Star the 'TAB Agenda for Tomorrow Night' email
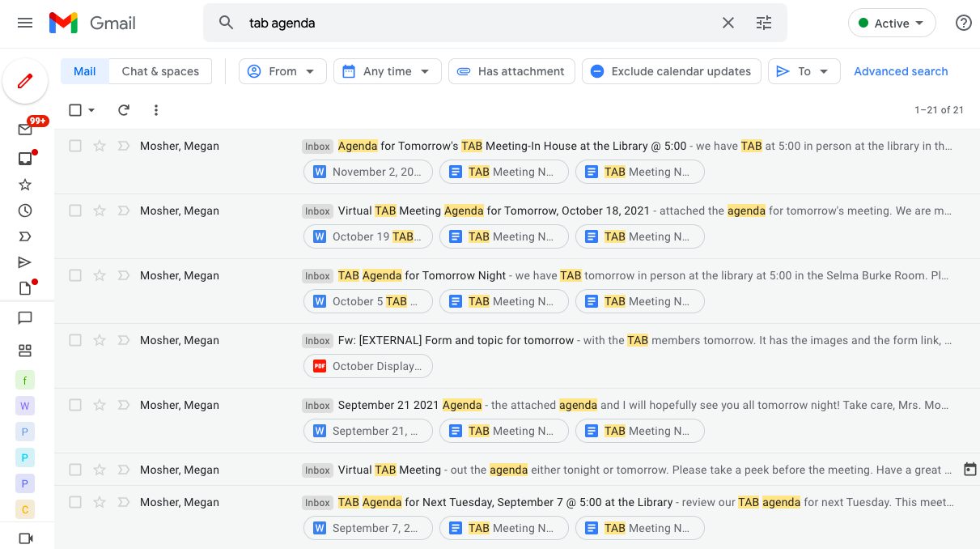 [x=100, y=275]
